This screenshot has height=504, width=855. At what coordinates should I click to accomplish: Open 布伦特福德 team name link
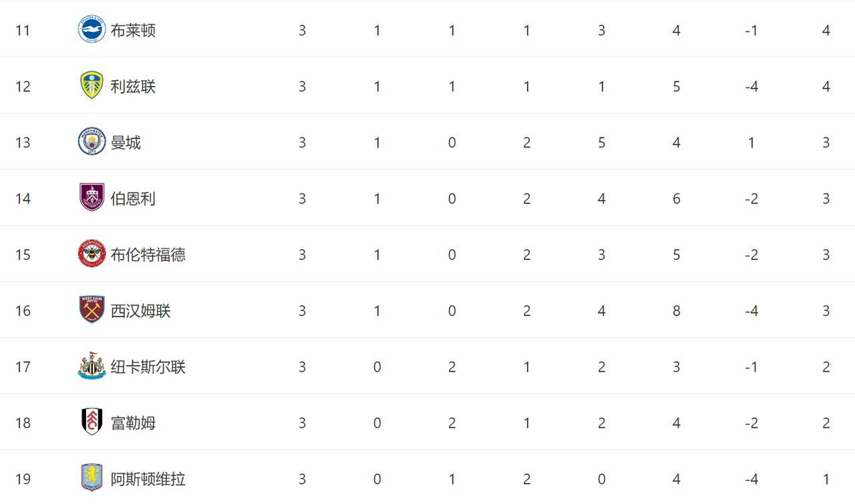tap(148, 255)
